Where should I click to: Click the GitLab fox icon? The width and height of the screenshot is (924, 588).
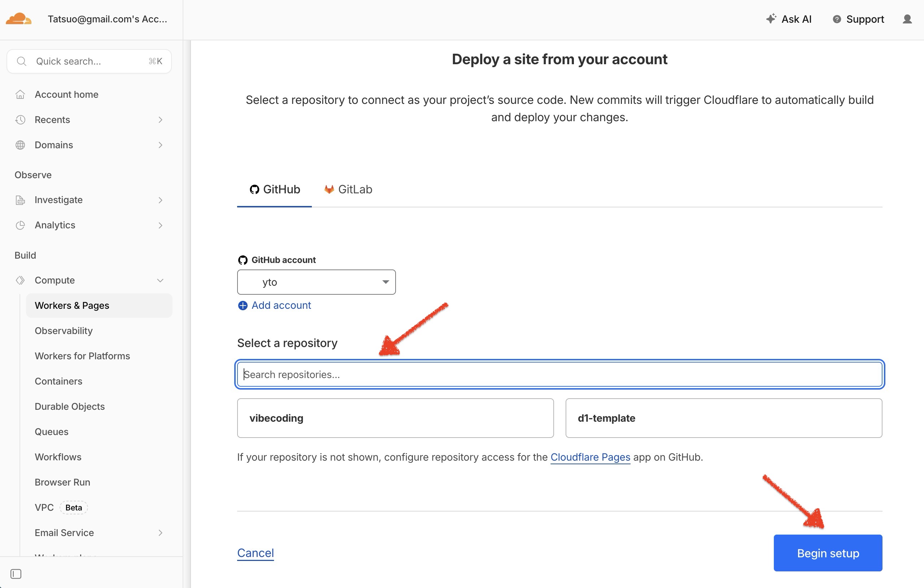[x=329, y=189]
